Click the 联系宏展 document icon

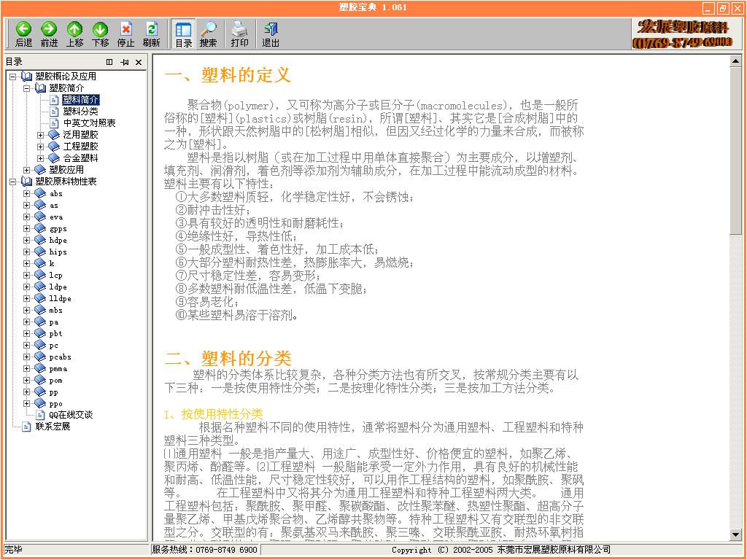(x=27, y=427)
